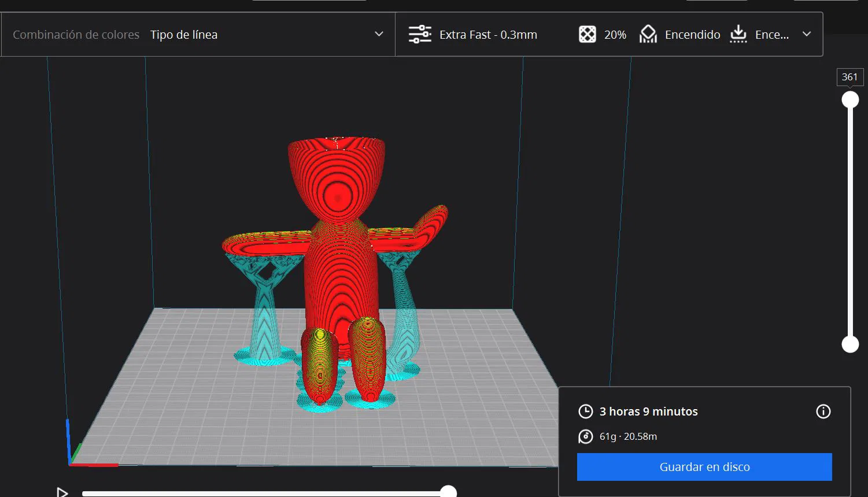Screen dimensions: 868x497
Task: Click the lower layer slider handle
Action: coord(850,344)
